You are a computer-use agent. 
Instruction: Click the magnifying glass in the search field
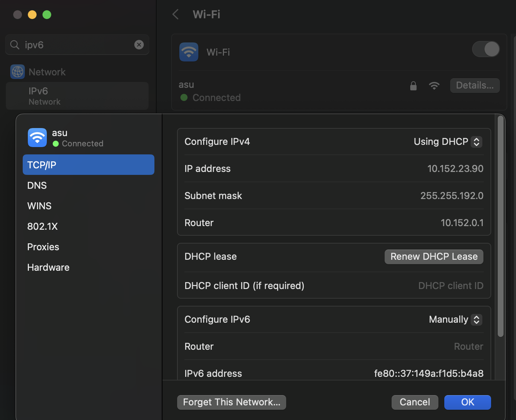pos(15,45)
